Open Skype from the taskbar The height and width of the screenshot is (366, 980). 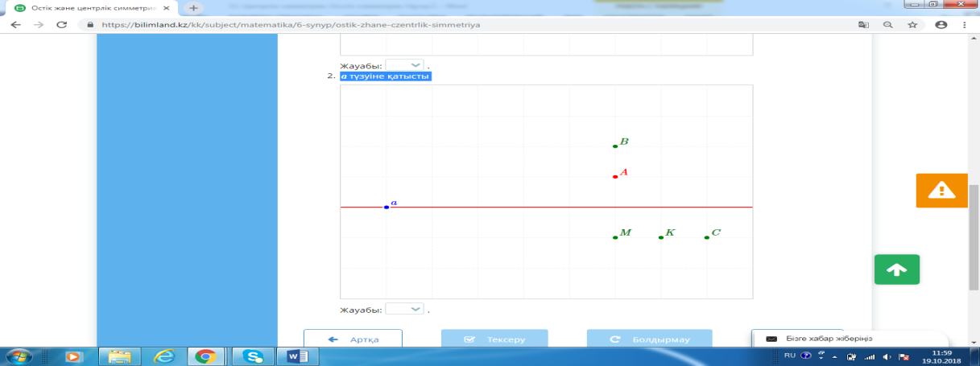point(253,356)
